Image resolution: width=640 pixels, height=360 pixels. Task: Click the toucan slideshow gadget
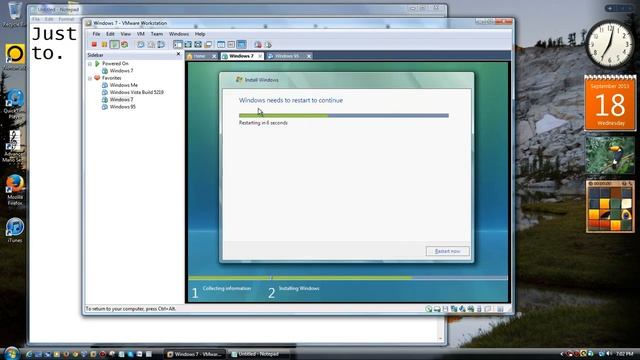(610, 155)
